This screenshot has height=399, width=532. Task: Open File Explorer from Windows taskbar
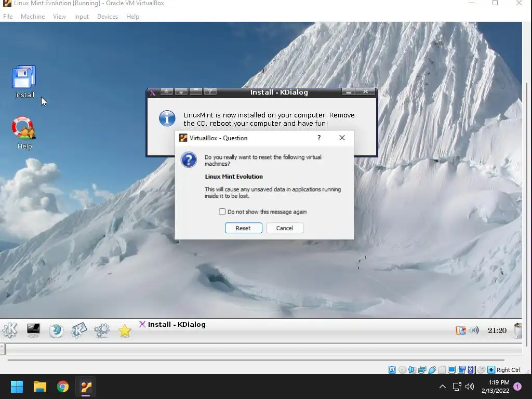click(39, 387)
